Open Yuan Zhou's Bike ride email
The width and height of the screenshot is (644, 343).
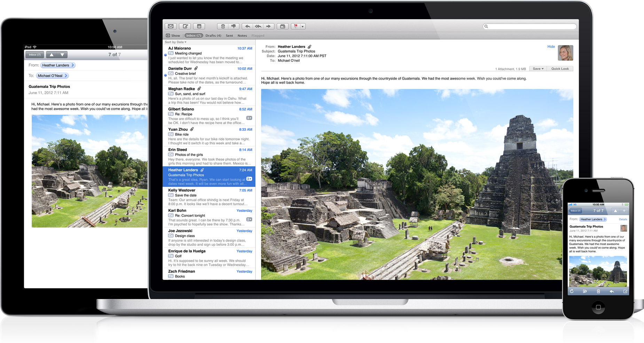coord(209,136)
